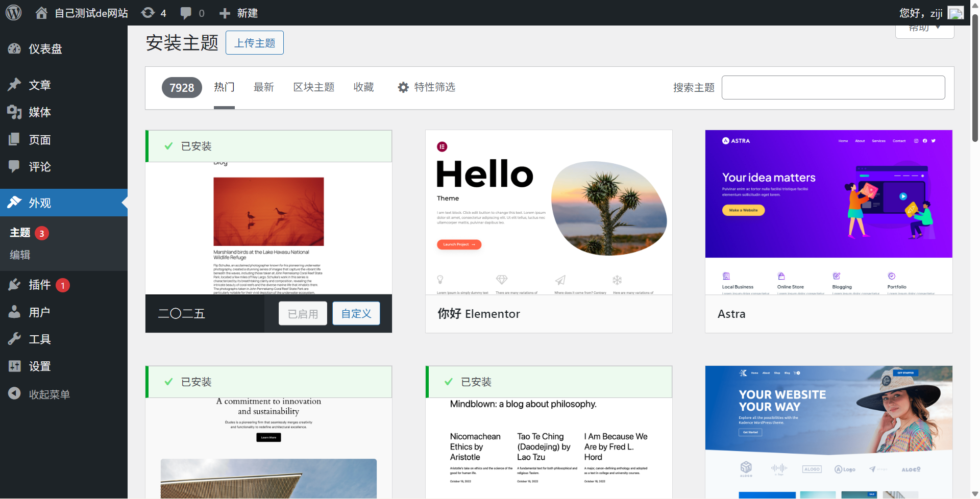Click the Astra theme name
The width and height of the screenshot is (980, 499).
(x=731, y=314)
